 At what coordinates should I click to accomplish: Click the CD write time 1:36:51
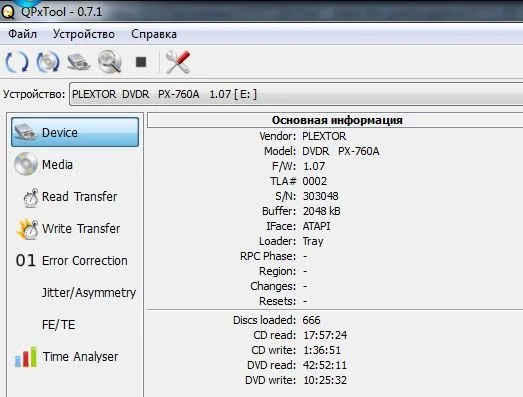tap(322, 350)
